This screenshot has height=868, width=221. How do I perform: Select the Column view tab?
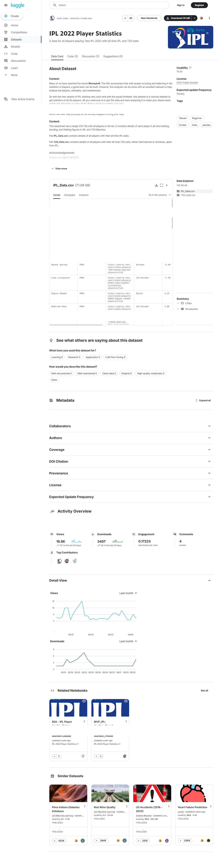[x=84, y=195]
